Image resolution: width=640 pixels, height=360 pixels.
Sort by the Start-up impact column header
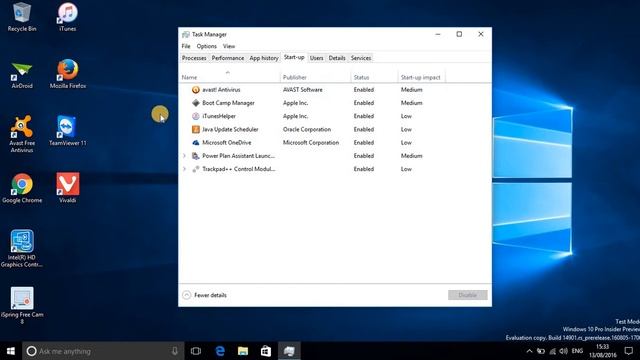[421, 77]
